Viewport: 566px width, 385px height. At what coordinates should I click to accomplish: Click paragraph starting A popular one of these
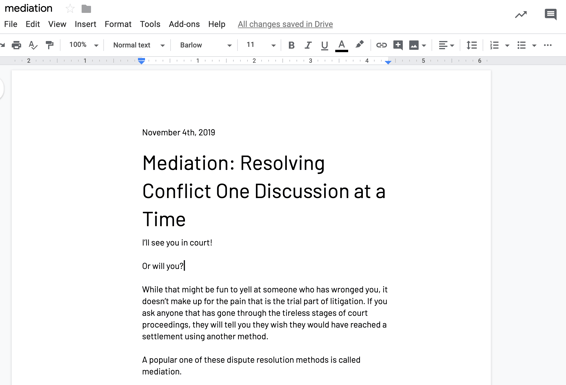pyautogui.click(x=251, y=366)
